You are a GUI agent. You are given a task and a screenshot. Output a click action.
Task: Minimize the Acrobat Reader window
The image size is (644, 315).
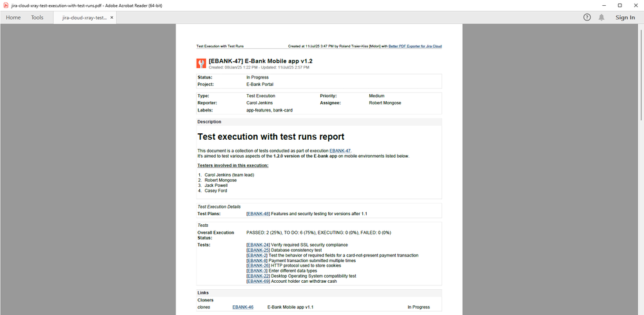(x=604, y=5)
